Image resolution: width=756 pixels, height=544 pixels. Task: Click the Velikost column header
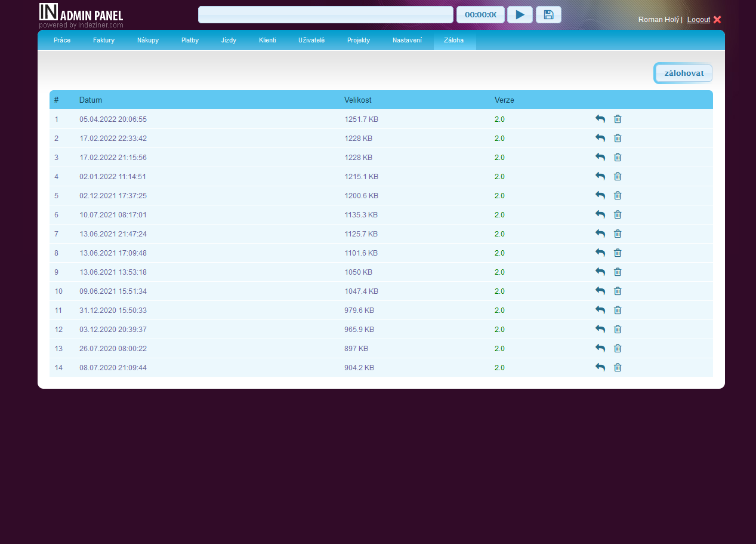(x=358, y=100)
